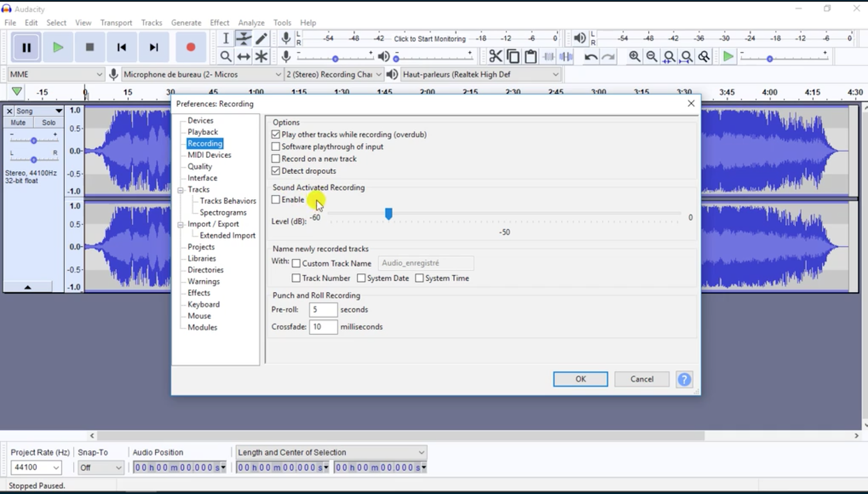Image resolution: width=868 pixels, height=494 pixels.
Task: Select the Multi-Tool asterisk icon
Action: [x=261, y=56]
